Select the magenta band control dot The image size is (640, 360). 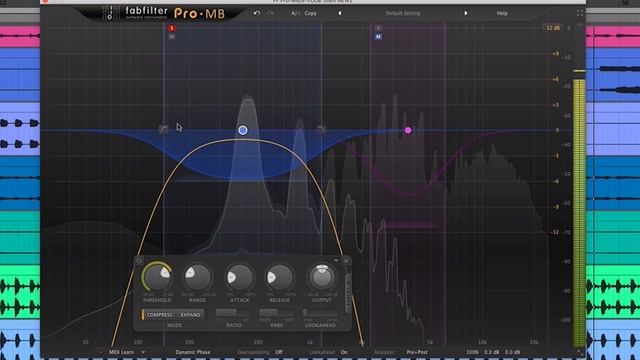coord(408,130)
